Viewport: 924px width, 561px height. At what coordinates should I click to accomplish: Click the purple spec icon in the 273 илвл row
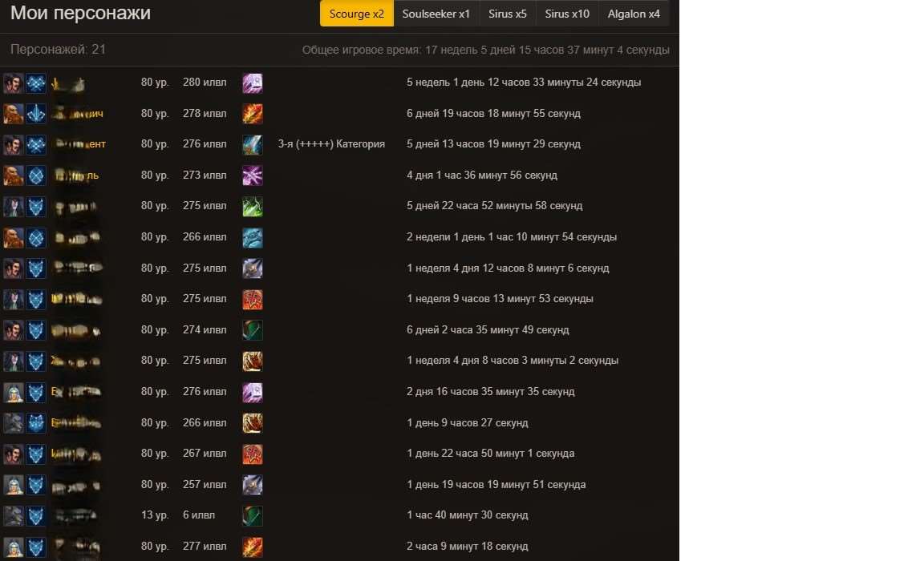pyautogui.click(x=253, y=176)
